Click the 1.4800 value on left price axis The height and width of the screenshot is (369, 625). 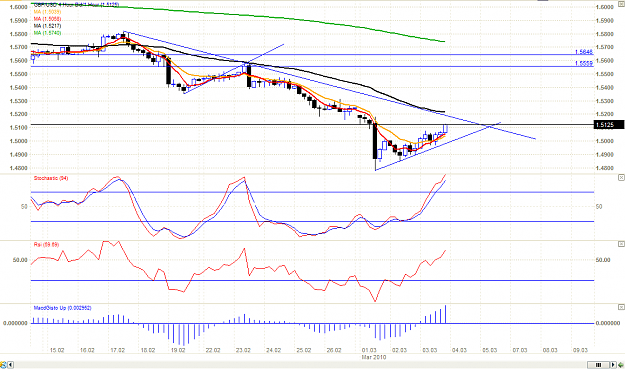pyautogui.click(x=19, y=168)
